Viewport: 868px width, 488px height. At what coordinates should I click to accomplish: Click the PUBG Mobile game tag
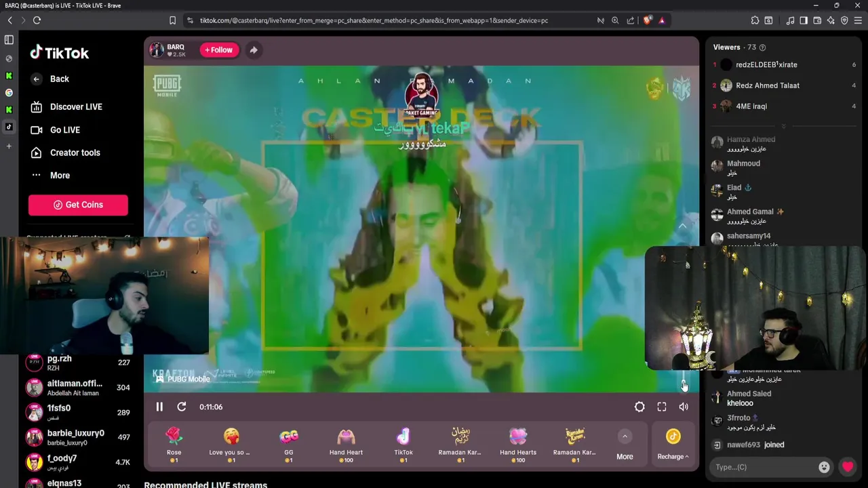pos(183,380)
